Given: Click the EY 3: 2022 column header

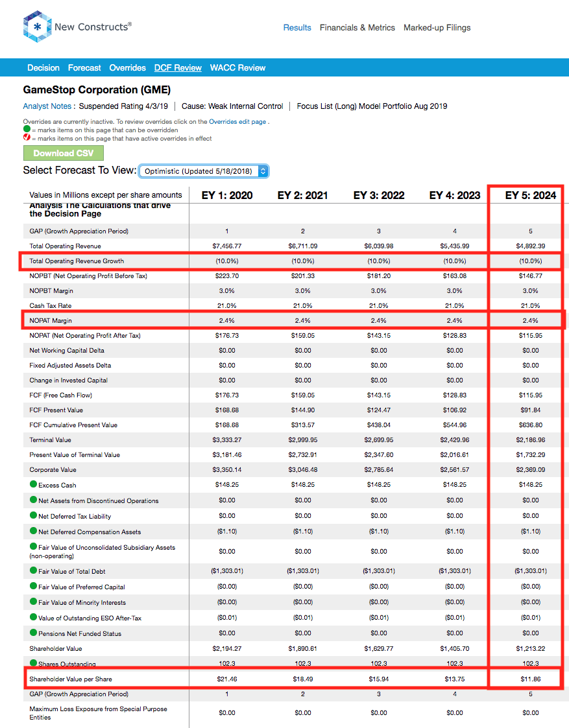Looking at the screenshot, I should coord(379,196).
